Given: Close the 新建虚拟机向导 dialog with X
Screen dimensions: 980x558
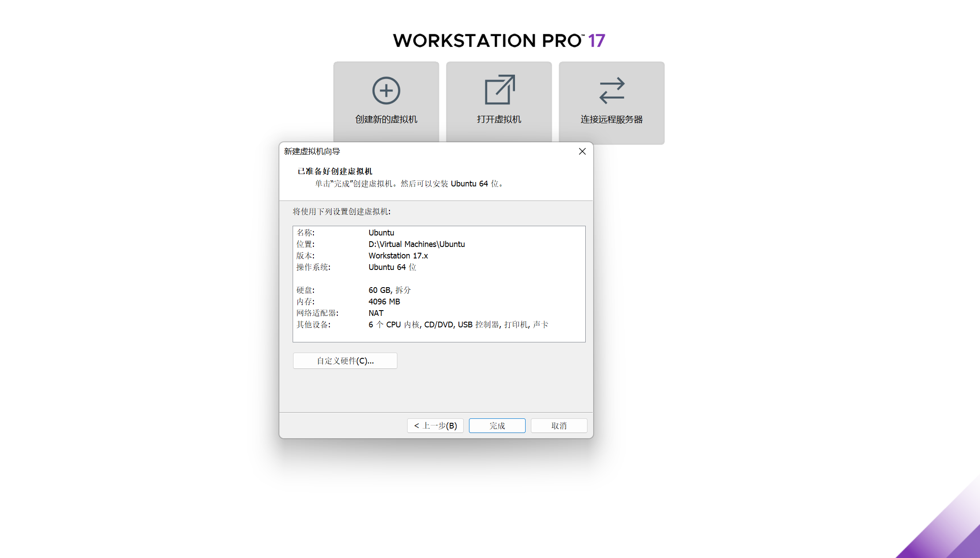Looking at the screenshot, I should pos(582,152).
